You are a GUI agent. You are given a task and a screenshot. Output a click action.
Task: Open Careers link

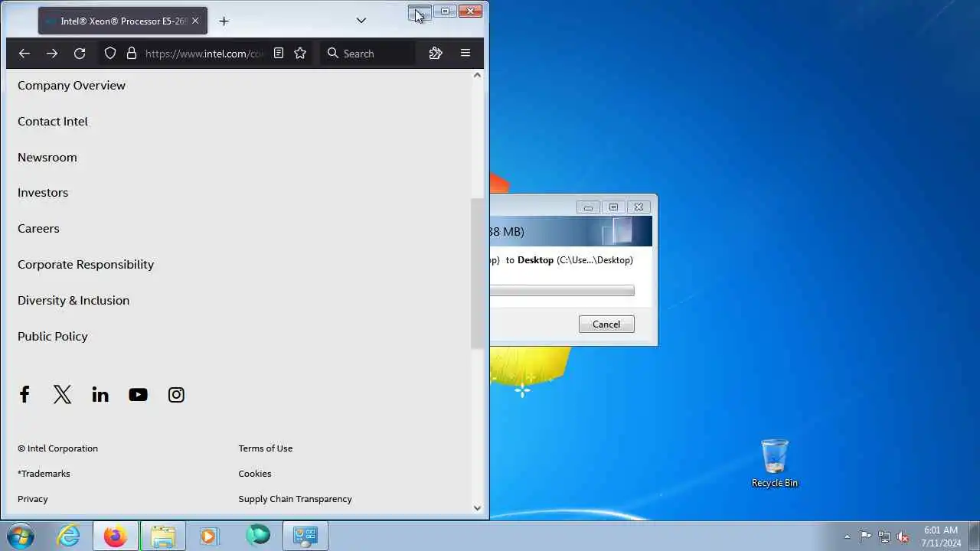tap(38, 228)
